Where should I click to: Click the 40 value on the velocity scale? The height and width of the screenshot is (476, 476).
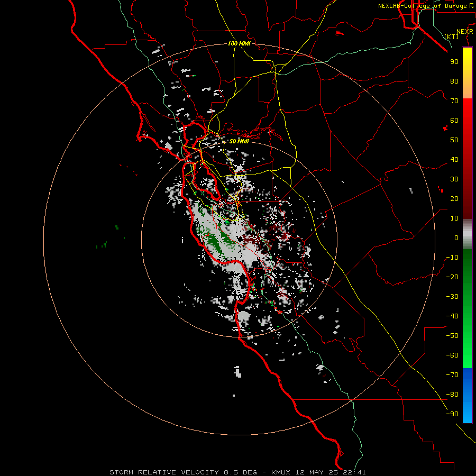pyautogui.click(x=454, y=159)
